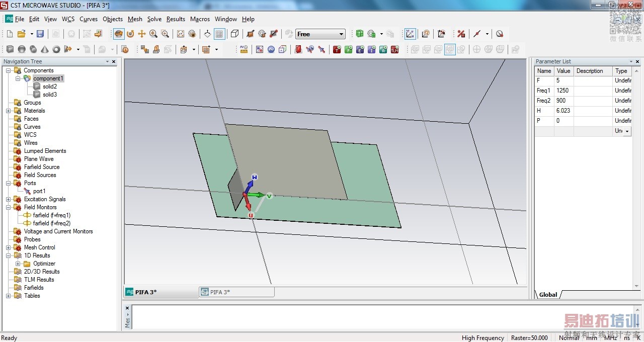Start the TLM solver icon
The width and height of the screenshot is (644, 342).
[x=395, y=49]
